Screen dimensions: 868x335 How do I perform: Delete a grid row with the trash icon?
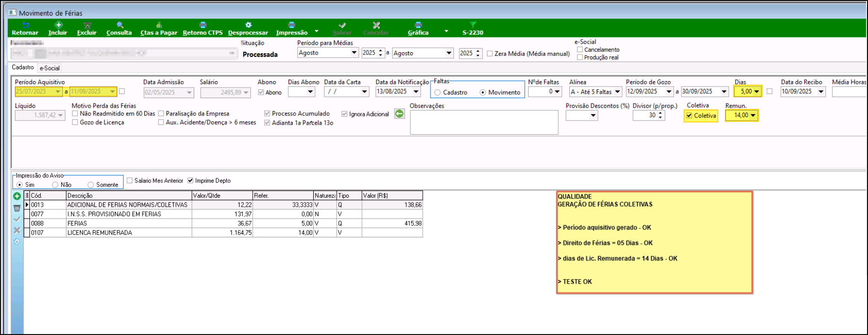(x=17, y=208)
